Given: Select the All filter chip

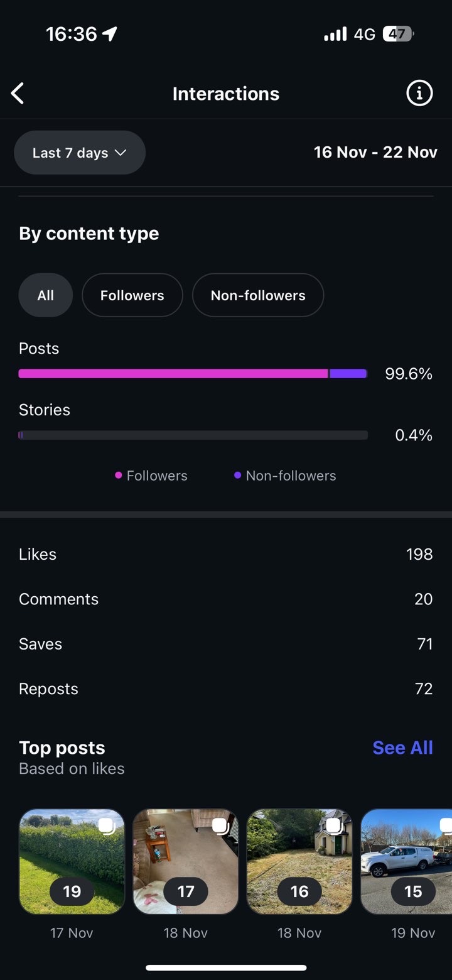Looking at the screenshot, I should click(x=45, y=295).
